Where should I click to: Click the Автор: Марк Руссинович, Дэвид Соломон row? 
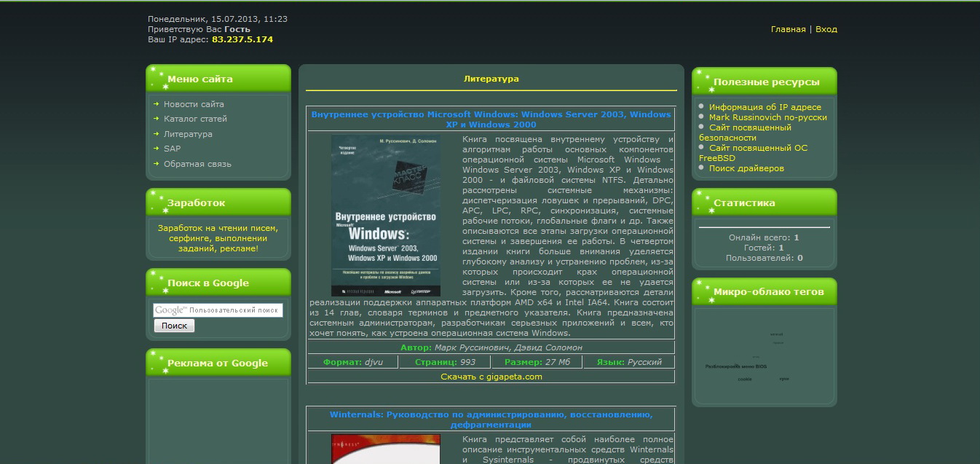pyautogui.click(x=491, y=347)
